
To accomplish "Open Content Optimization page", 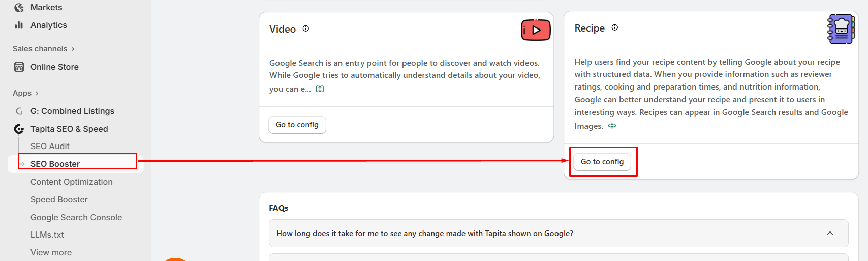I will coord(72,182).
